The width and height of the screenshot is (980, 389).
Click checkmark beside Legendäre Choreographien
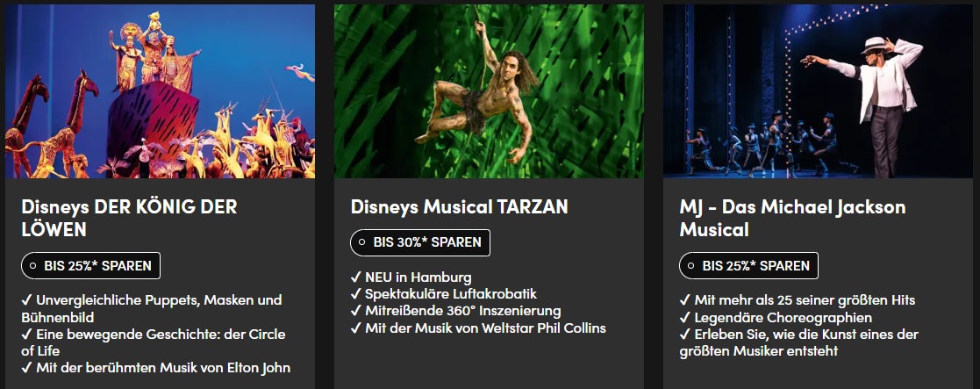(684, 318)
